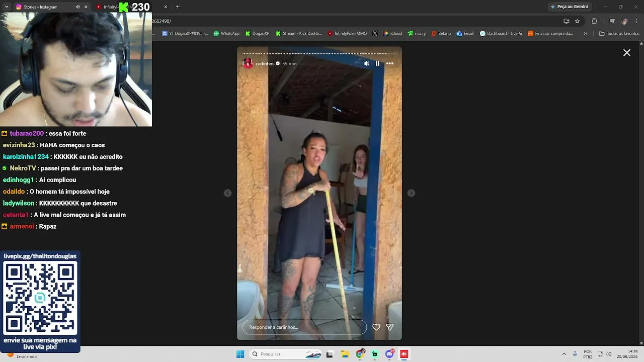This screenshot has width=644, height=362.
Task: Open the carlinhos username link
Action: (265, 64)
